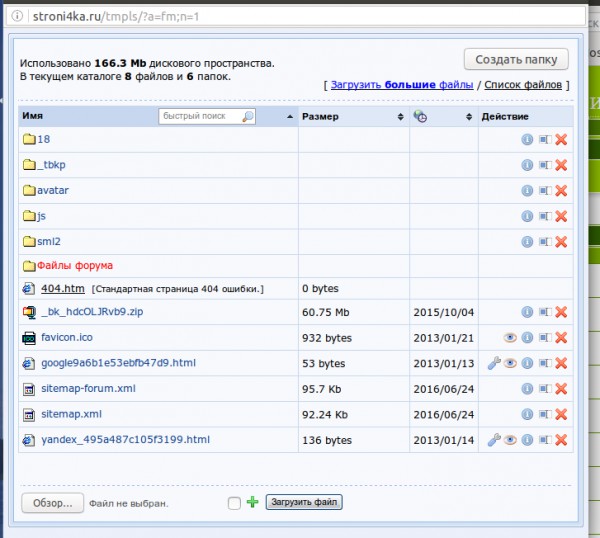Delete the sitemap-forum.xml file
This screenshot has height=538, width=600.
point(561,388)
